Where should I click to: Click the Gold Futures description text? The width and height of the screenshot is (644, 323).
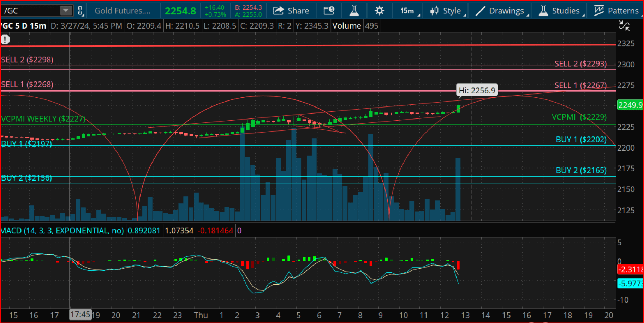pos(123,11)
